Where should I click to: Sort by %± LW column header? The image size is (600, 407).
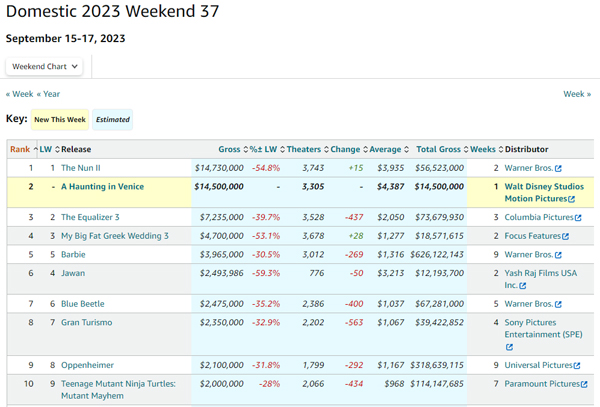(x=267, y=149)
